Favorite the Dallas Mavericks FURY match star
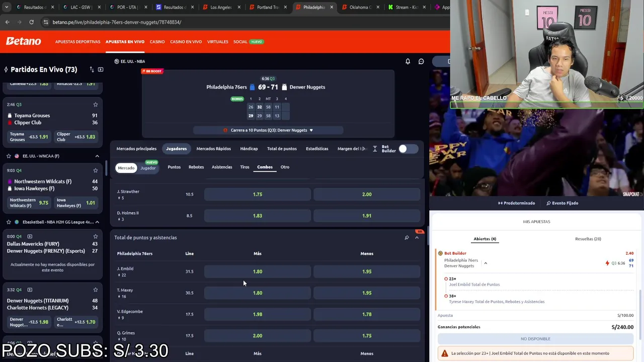Screen dimensions: 644x362 point(96,236)
